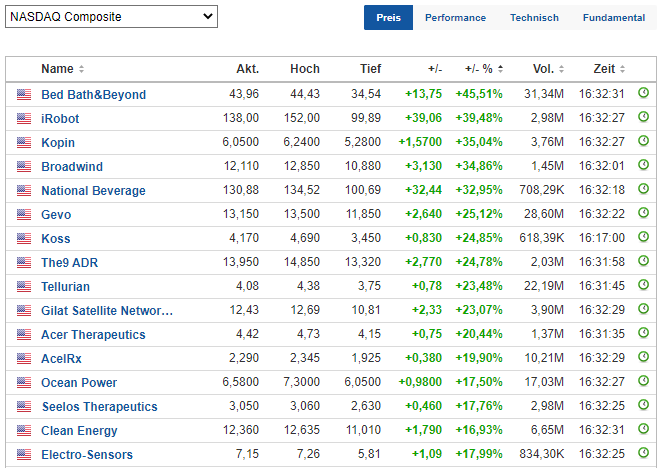Open the Gilat Satellite Networks link
Screen dimensions: 662x468
point(107,311)
